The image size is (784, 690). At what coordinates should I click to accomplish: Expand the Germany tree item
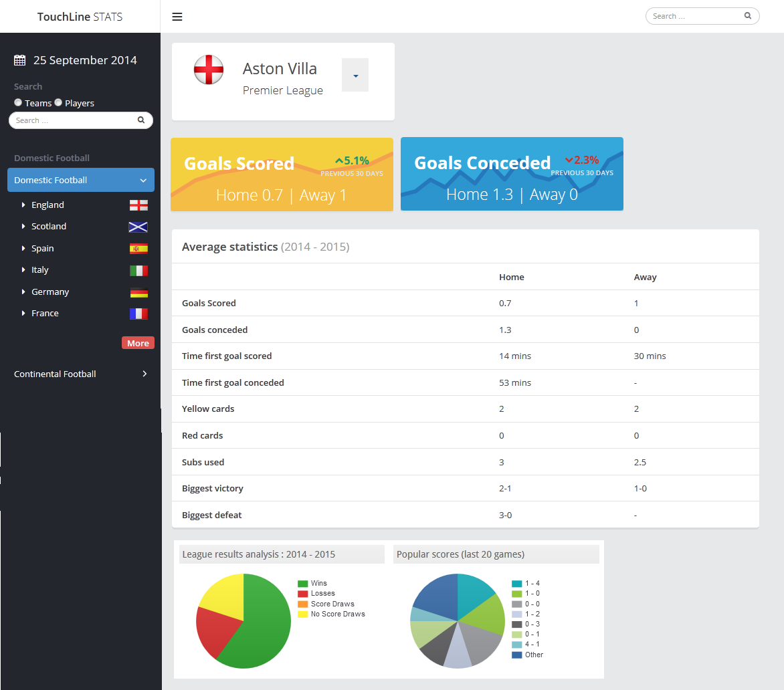coord(23,292)
